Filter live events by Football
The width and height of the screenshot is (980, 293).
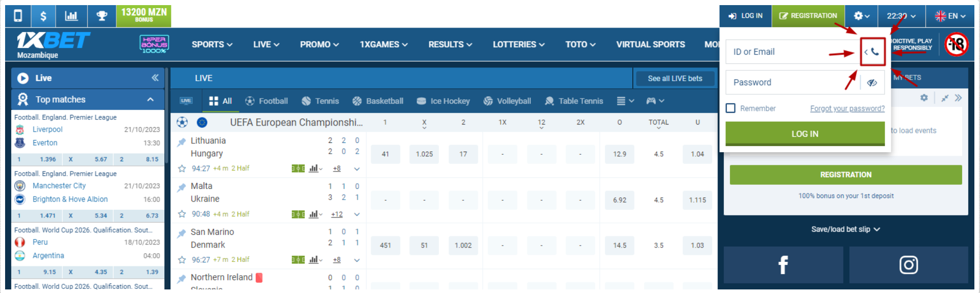tap(266, 101)
